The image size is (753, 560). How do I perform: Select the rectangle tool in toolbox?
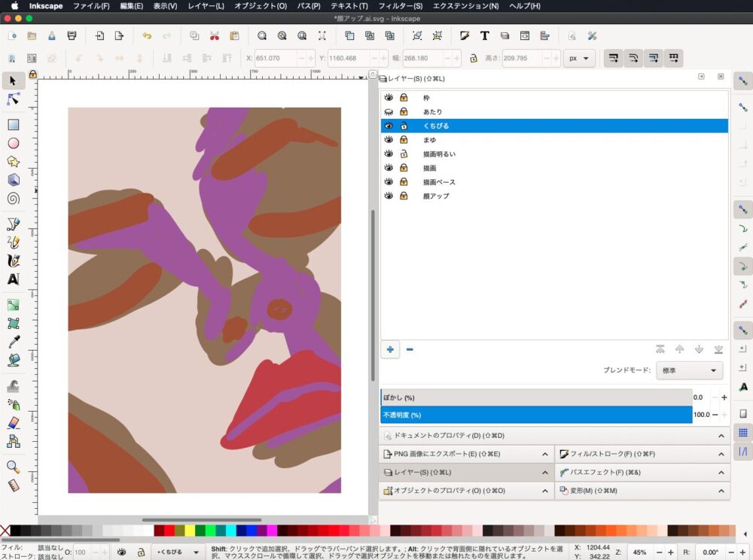click(13, 125)
